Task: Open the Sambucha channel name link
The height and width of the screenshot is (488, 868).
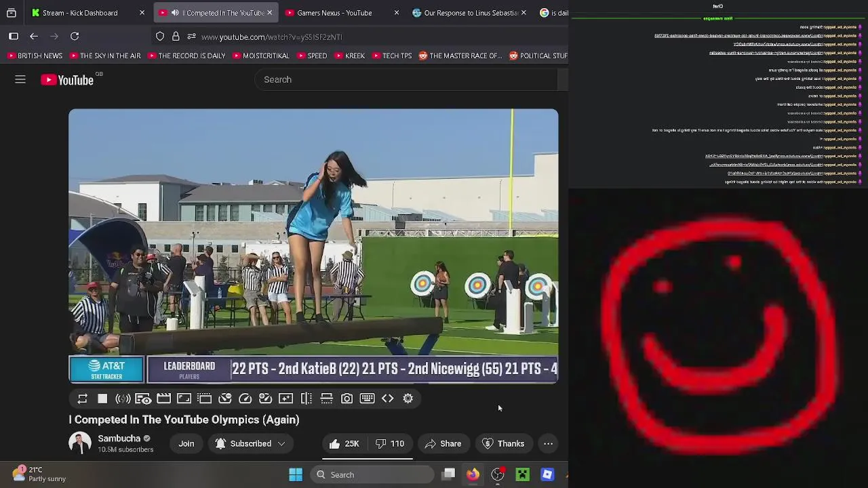Action: pos(119,439)
